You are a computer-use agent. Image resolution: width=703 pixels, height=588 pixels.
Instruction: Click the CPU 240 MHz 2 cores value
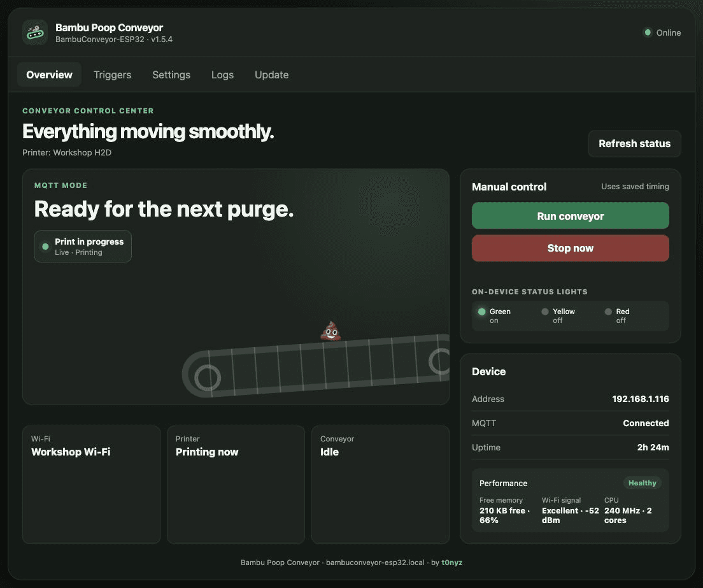point(628,515)
